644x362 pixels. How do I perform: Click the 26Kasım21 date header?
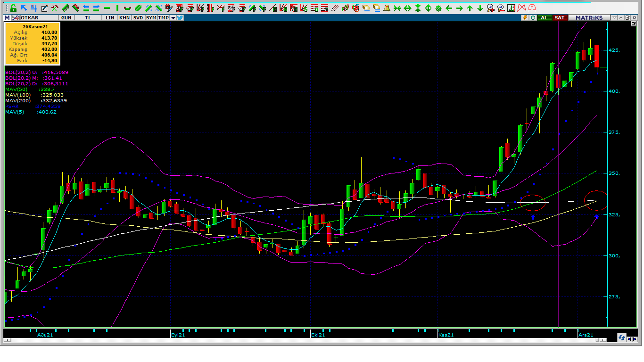36,27
